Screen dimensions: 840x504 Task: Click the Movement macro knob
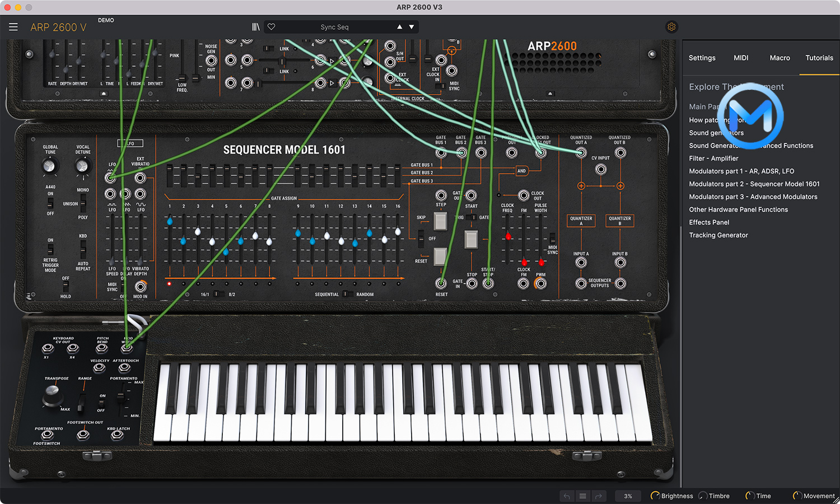tap(797, 496)
